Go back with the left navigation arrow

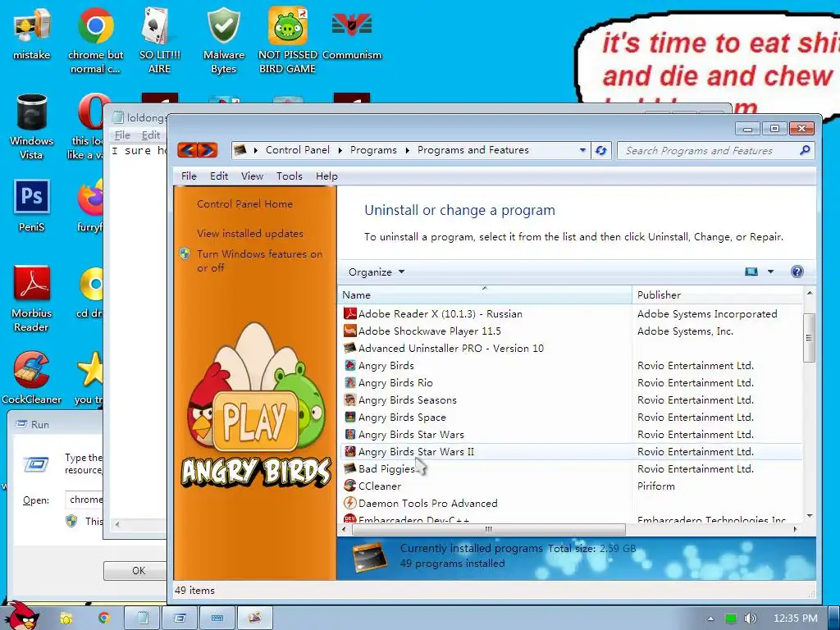[187, 150]
